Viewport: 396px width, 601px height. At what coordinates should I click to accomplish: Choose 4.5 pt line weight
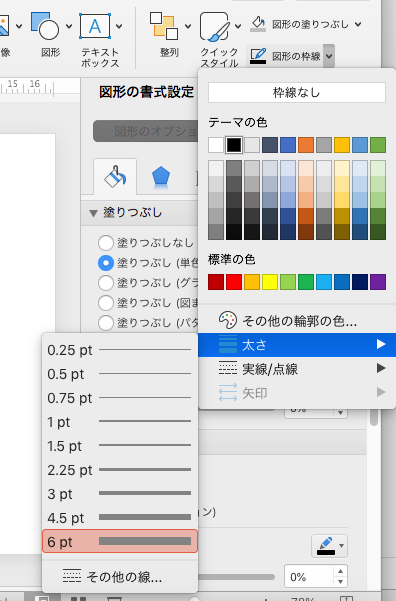pyautogui.click(x=120, y=518)
